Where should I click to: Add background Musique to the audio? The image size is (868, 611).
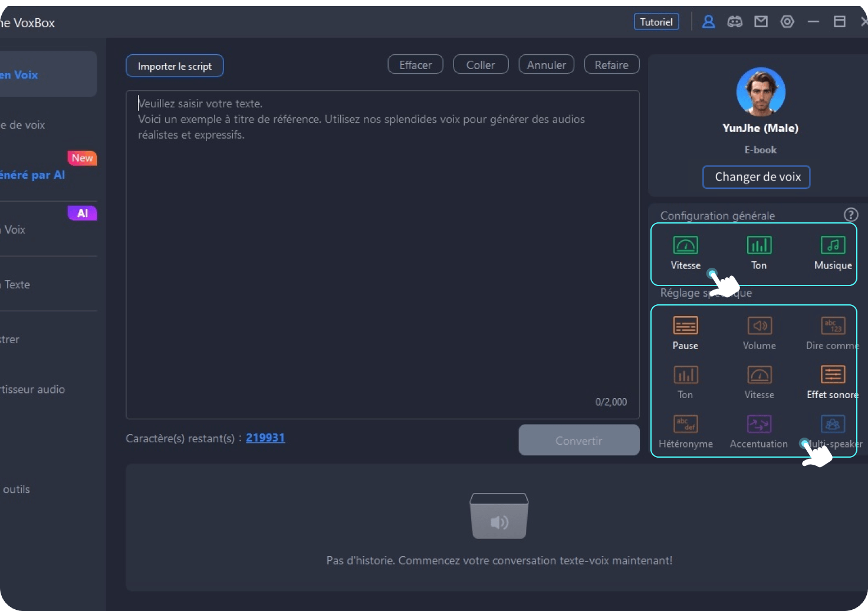tap(833, 246)
